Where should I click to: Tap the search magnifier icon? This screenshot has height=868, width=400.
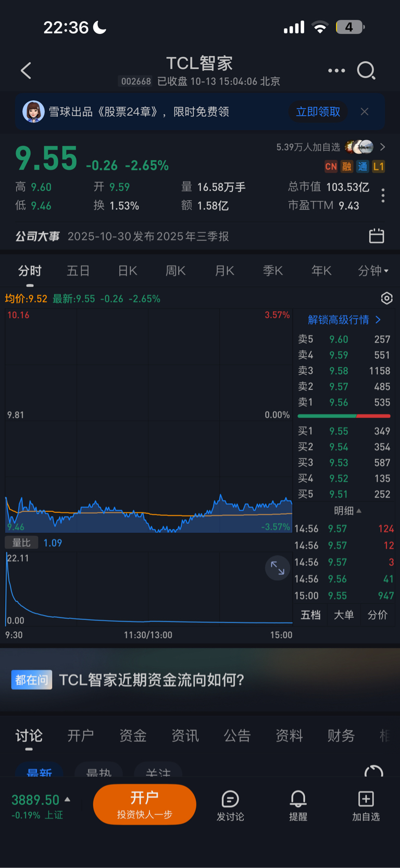[x=366, y=70]
